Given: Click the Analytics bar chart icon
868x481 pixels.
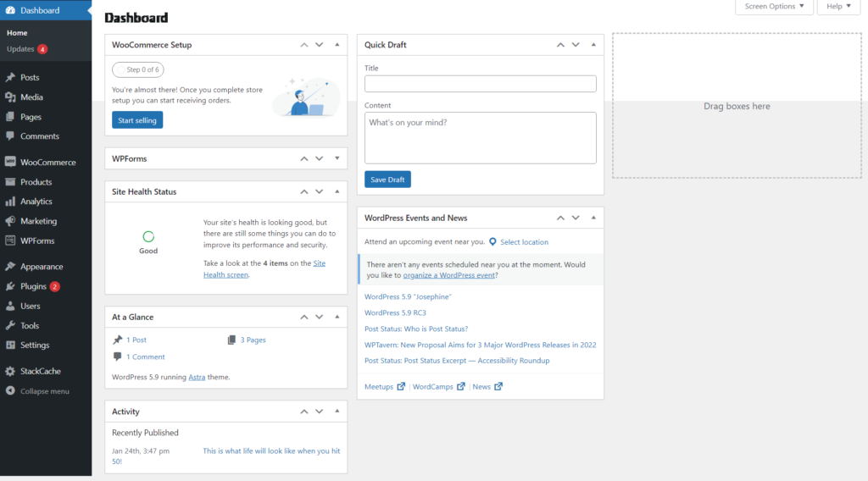Looking at the screenshot, I should pos(10,202).
